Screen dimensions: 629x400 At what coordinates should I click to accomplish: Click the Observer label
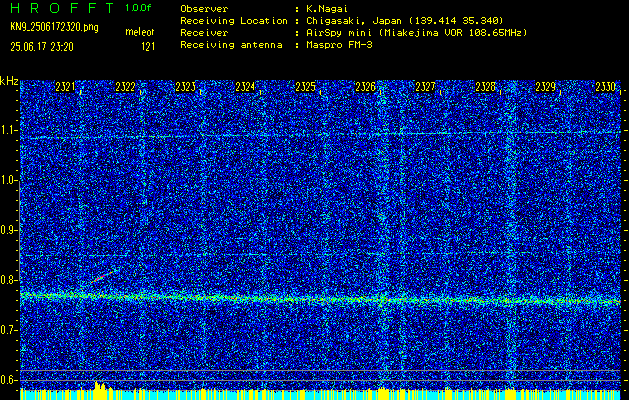(x=204, y=9)
